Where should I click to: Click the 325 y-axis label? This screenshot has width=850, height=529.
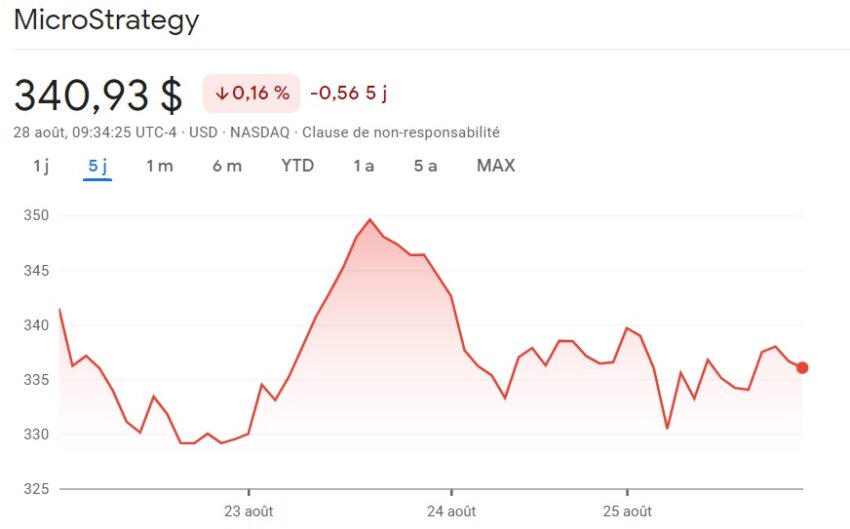36,489
